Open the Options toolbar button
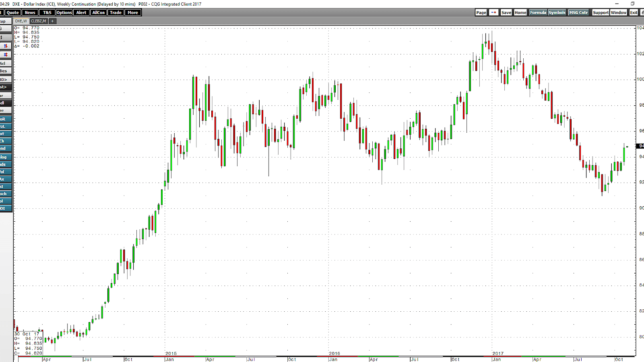The height and width of the screenshot is (362, 644). click(64, 12)
